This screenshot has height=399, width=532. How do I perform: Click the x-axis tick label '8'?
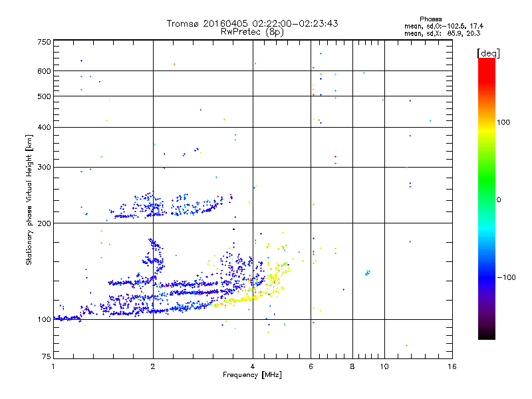pyautogui.click(x=352, y=366)
